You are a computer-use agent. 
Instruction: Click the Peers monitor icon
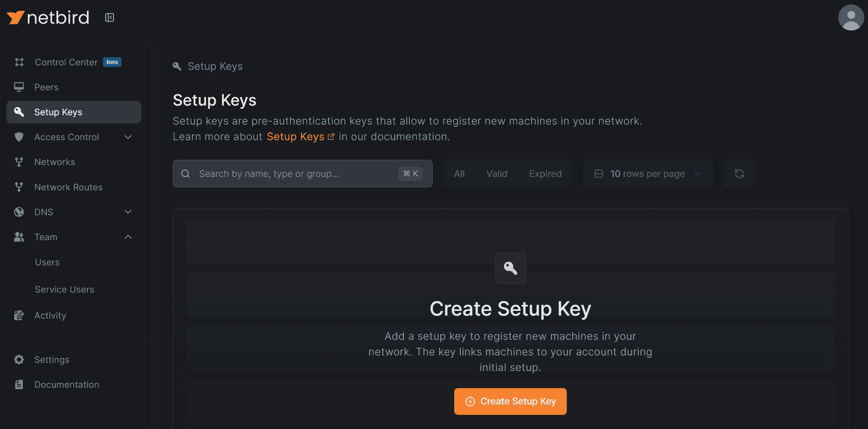[x=19, y=87]
